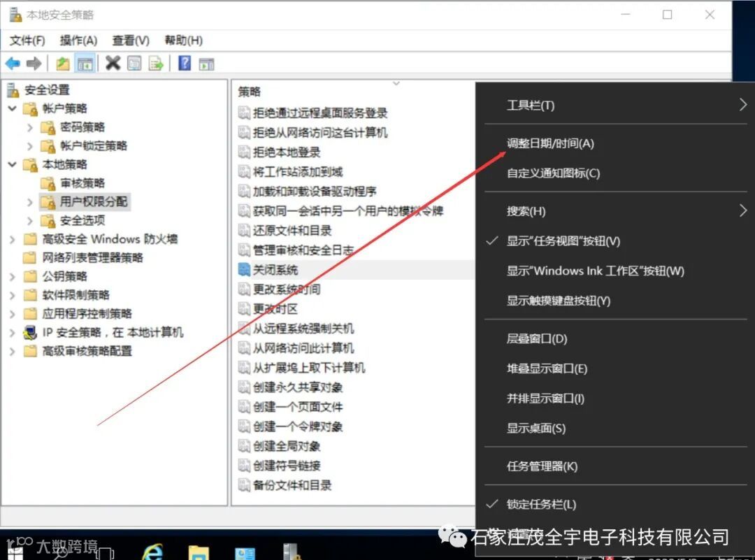
Task: Click the 公钥策略 folder icon
Action: 30,276
